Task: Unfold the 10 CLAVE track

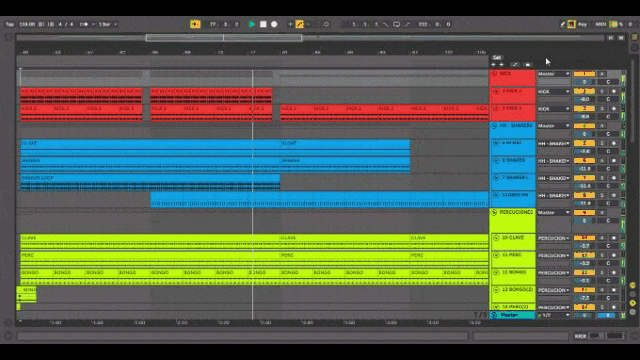Action: (x=496, y=238)
